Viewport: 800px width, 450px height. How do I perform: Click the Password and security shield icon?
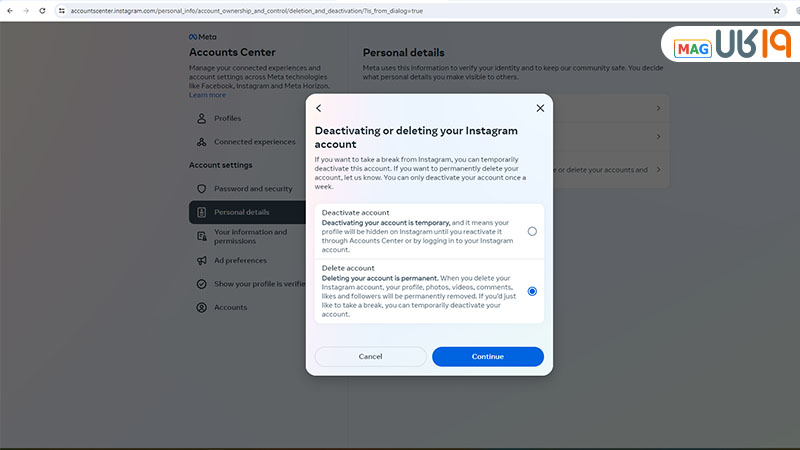tap(202, 188)
